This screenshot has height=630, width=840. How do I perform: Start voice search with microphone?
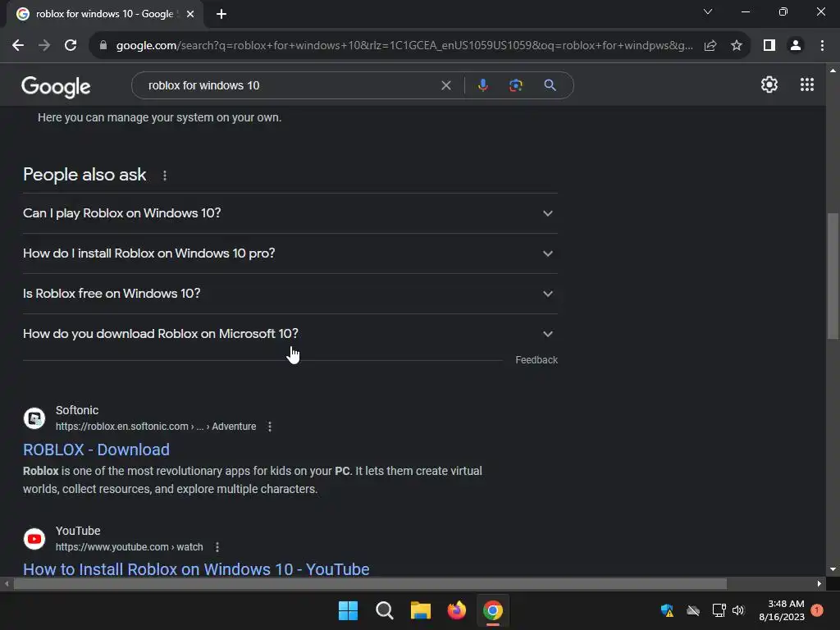tap(482, 85)
